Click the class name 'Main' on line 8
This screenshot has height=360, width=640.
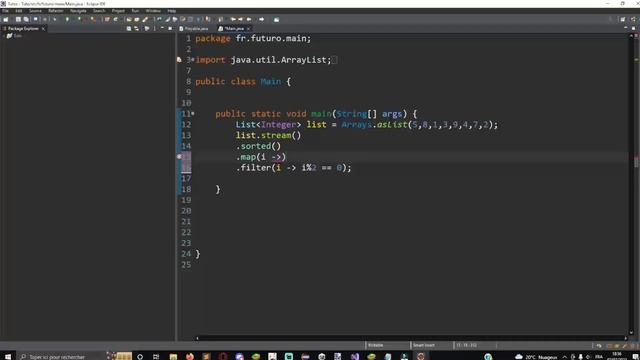(x=271, y=82)
